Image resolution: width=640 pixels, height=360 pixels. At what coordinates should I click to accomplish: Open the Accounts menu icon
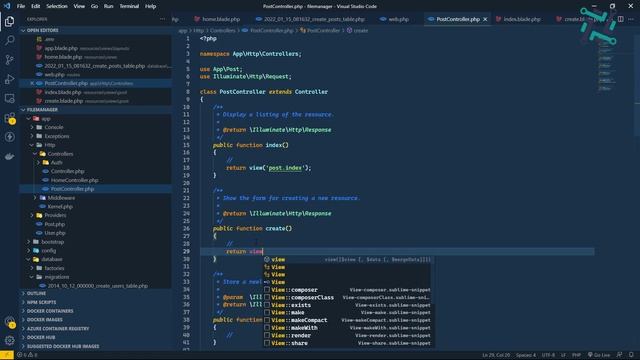click(9, 322)
